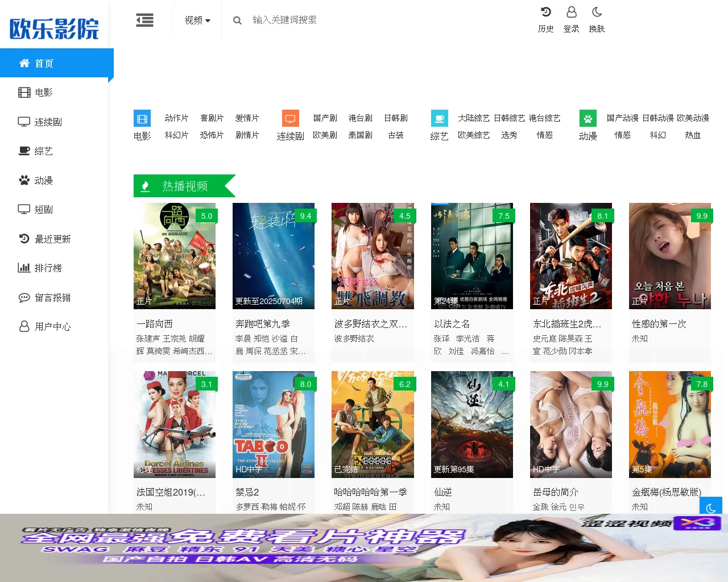The height and width of the screenshot is (582, 728).
Task: Open the 港台综艺 category link
Action: coord(544,118)
